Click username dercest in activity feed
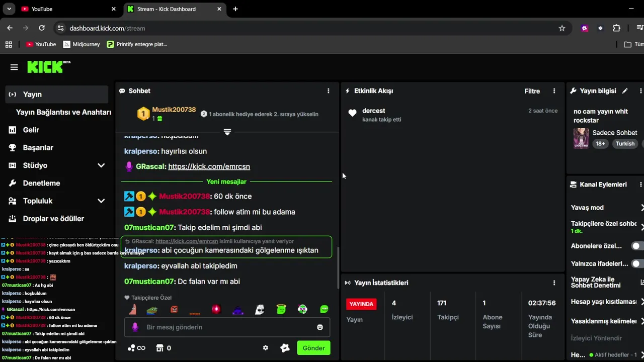The height and width of the screenshot is (362, 644). point(374,111)
